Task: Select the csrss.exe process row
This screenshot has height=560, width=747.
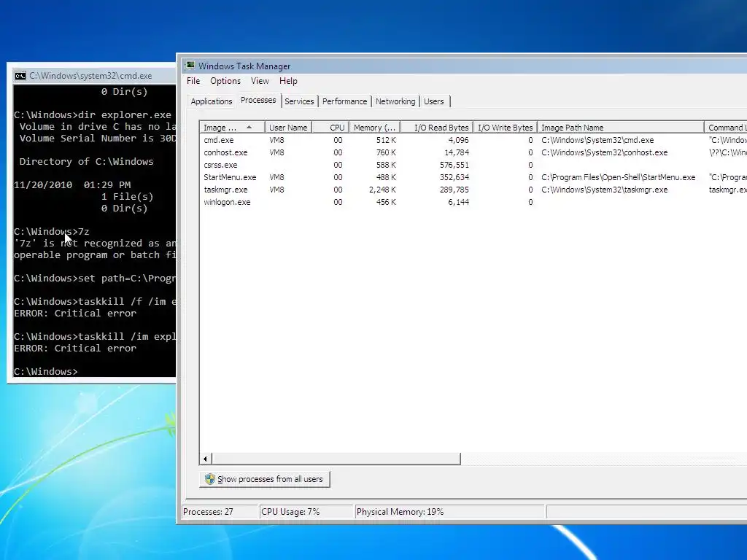Action: pos(473,165)
